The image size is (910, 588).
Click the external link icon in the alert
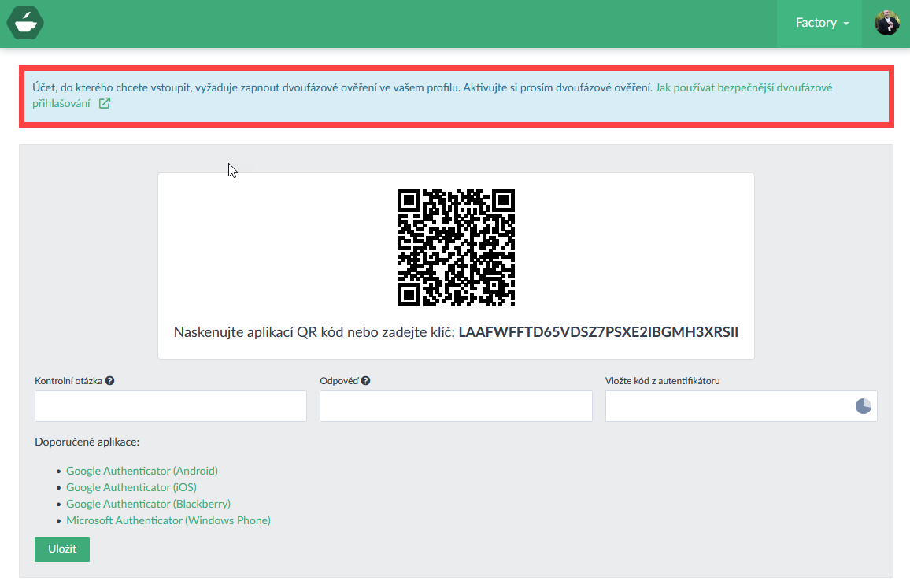point(105,103)
